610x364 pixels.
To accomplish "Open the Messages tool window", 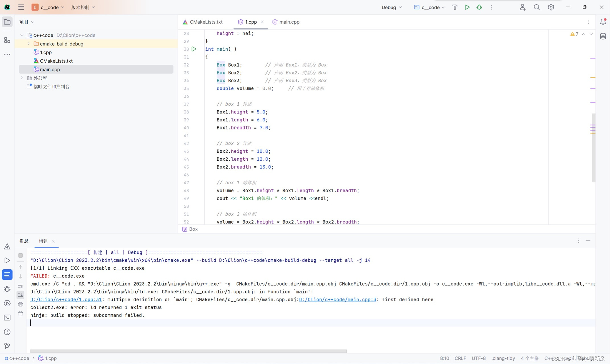I will click(x=7, y=275).
